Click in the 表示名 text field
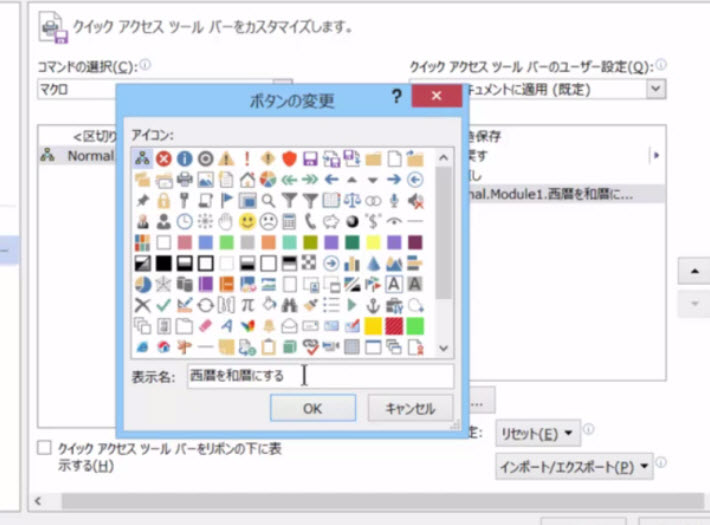 tap(320, 376)
